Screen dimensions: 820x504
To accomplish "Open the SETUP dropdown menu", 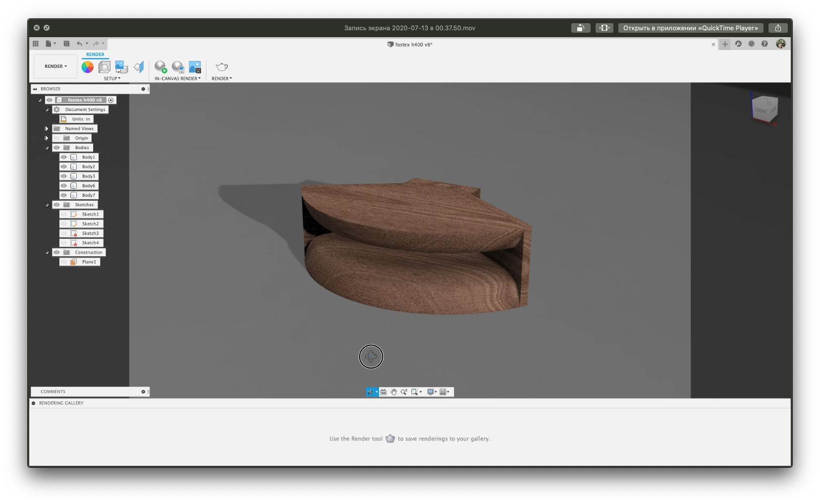I will point(112,79).
